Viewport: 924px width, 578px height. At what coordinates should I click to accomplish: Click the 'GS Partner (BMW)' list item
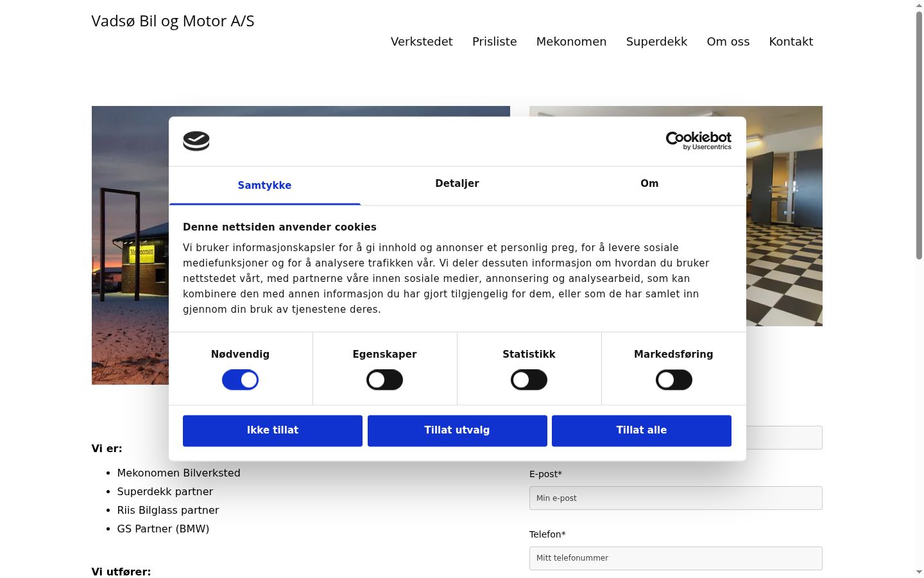163,529
